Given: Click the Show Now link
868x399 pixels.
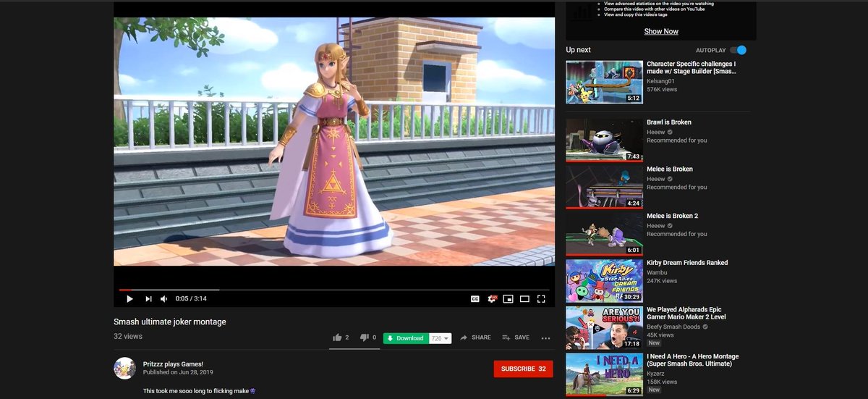Looking at the screenshot, I should tap(661, 31).
